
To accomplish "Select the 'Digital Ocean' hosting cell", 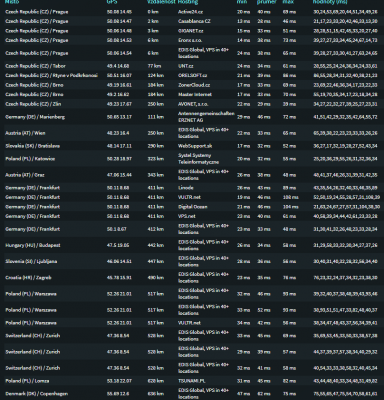I will [193, 207].
